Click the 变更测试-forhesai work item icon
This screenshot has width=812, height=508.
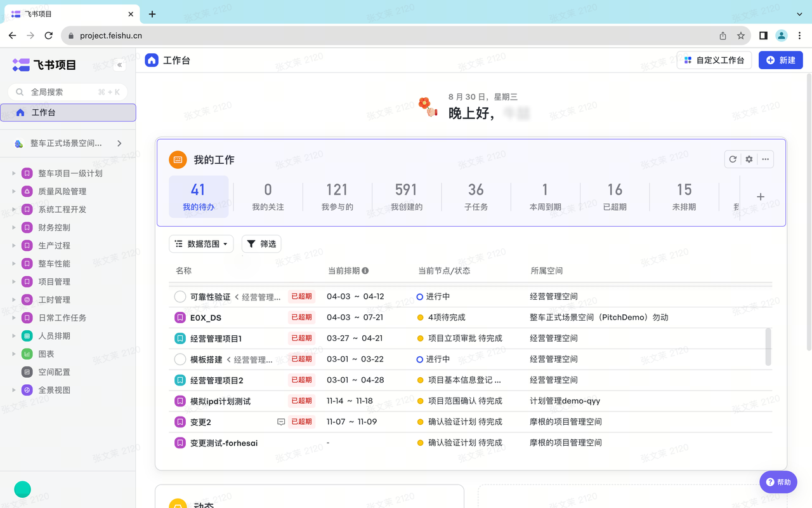180,443
